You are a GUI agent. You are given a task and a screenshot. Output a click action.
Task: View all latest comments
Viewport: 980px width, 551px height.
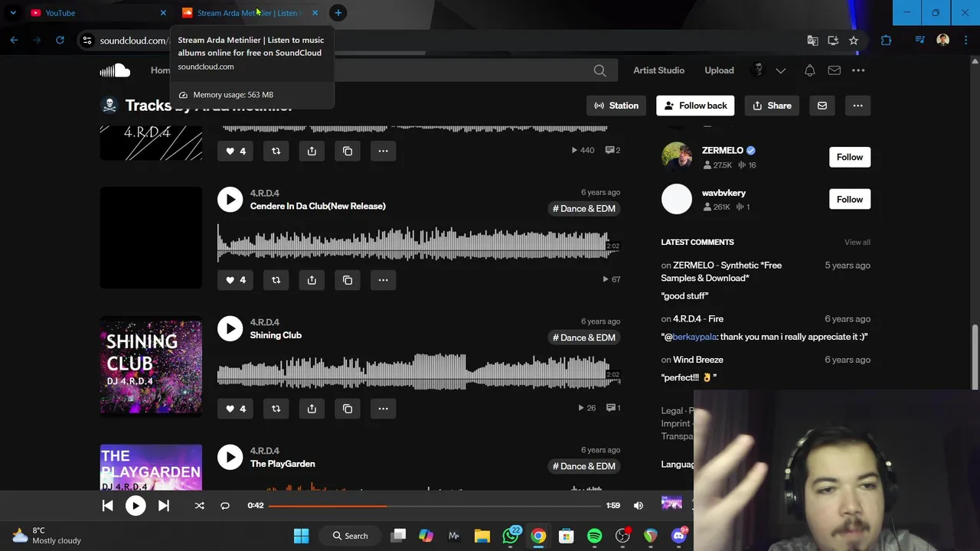pyautogui.click(x=857, y=242)
